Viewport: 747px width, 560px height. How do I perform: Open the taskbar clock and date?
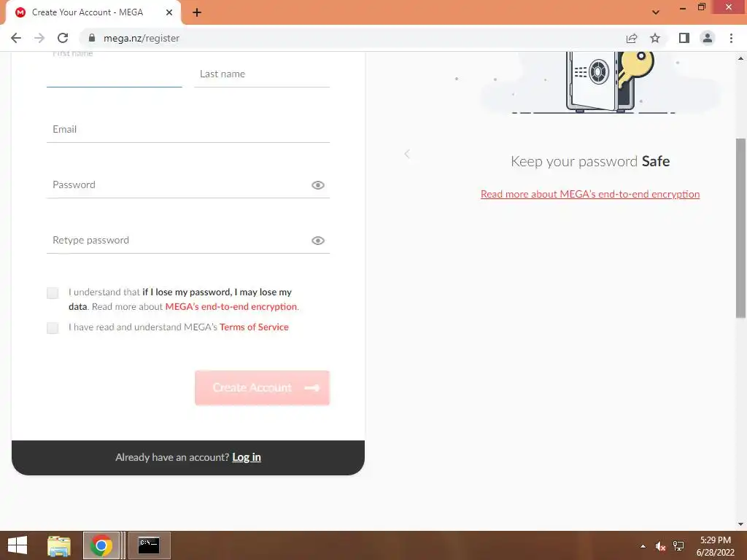715,546
